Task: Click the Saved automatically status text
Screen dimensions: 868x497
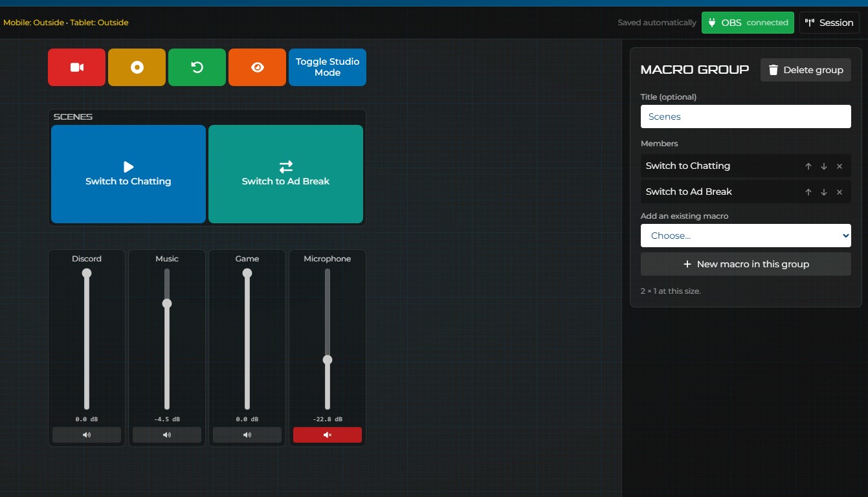Action: click(657, 23)
